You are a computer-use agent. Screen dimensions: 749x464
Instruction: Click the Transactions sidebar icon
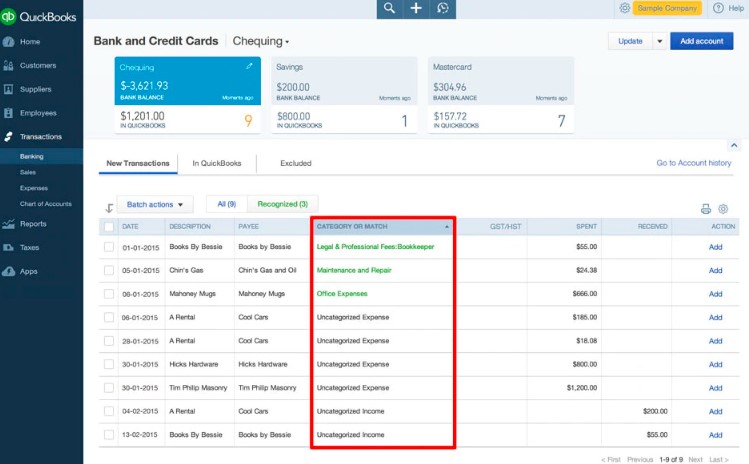coord(8,137)
